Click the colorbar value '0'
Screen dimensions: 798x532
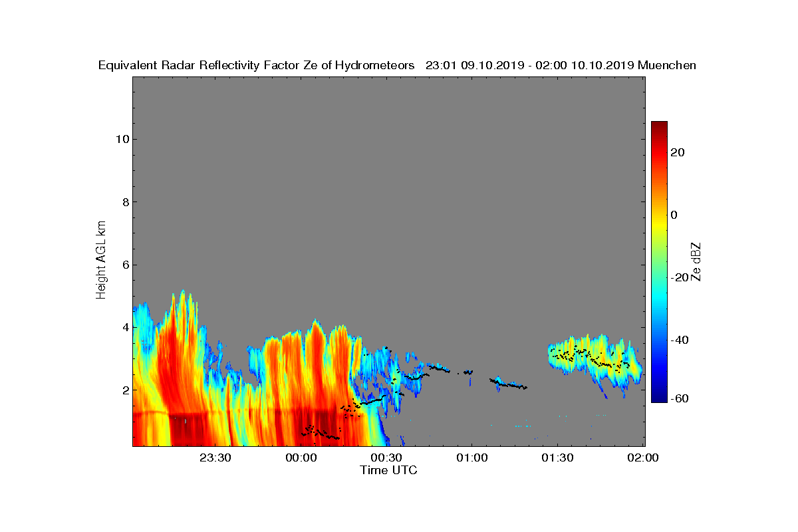pos(675,215)
